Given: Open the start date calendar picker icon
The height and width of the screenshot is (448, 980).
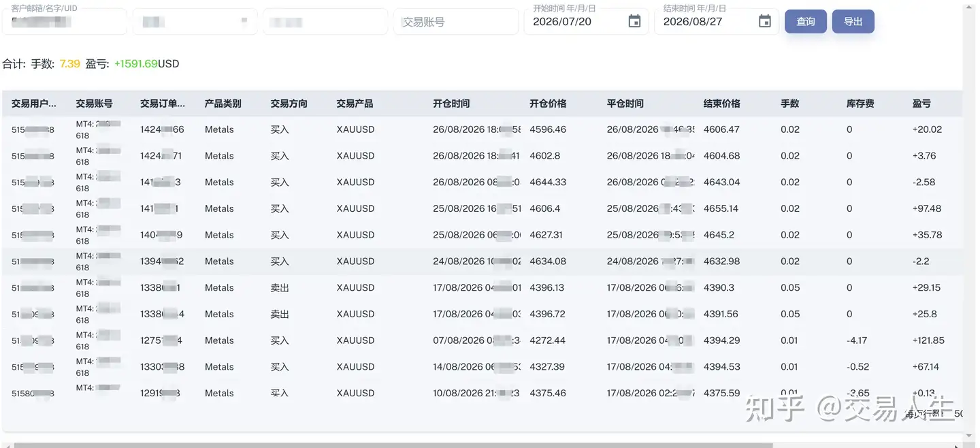Looking at the screenshot, I should (634, 22).
